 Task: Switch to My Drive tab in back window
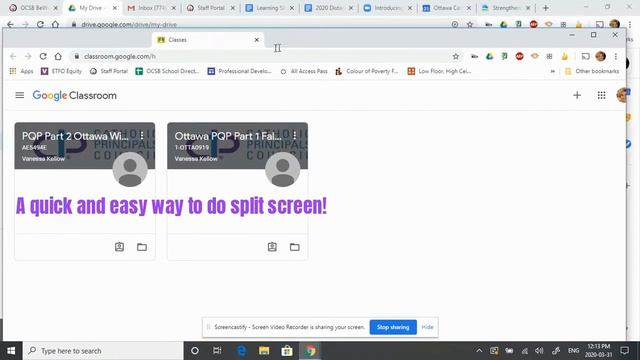point(92,8)
